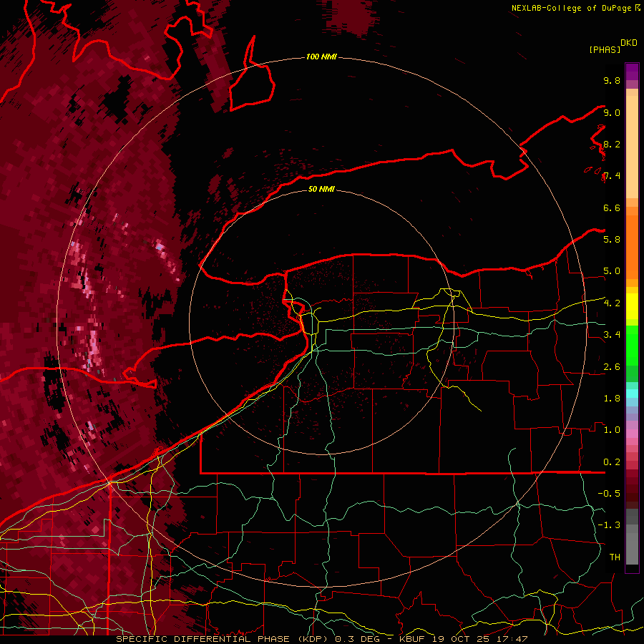Screen dimensions: 644x644
Task: Click the 1.8 color scale value
Action: pyautogui.click(x=612, y=399)
